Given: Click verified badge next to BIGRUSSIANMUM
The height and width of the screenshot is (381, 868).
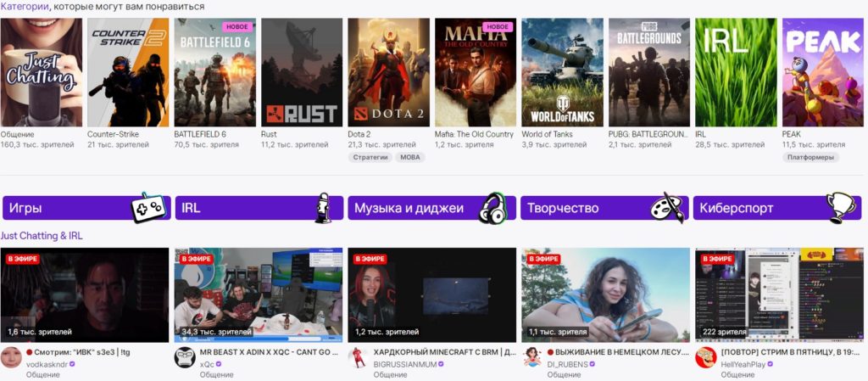Looking at the screenshot, I should pos(441,364).
